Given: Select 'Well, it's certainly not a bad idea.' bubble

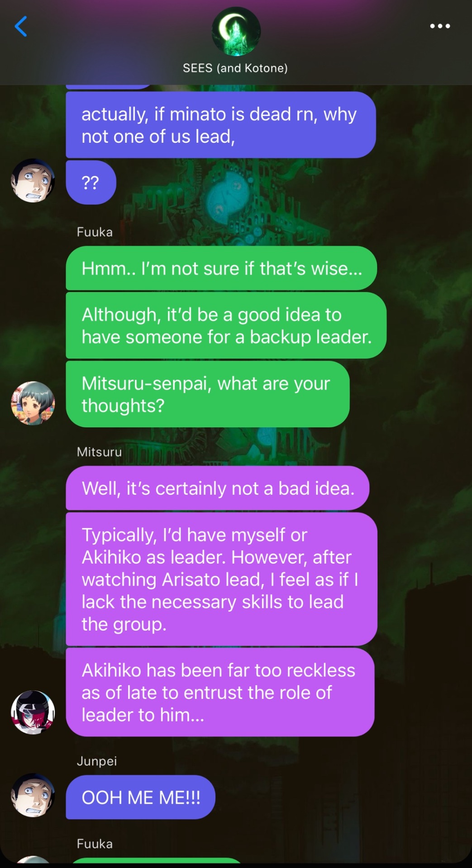Looking at the screenshot, I should pyautogui.click(x=218, y=488).
